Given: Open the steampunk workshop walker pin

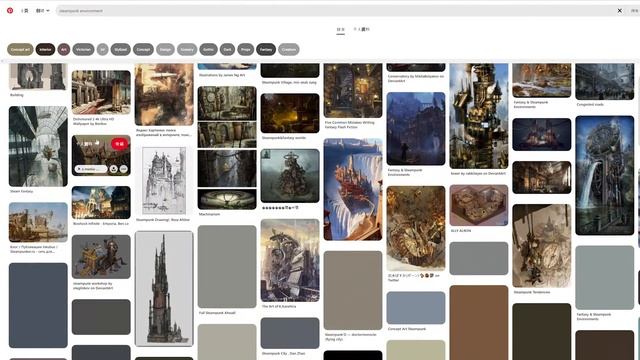Looking at the screenshot, I should click(101, 257).
